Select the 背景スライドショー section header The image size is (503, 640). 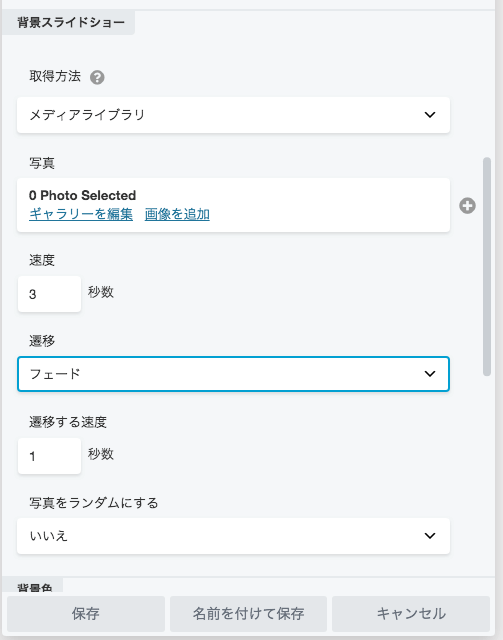[71, 22]
